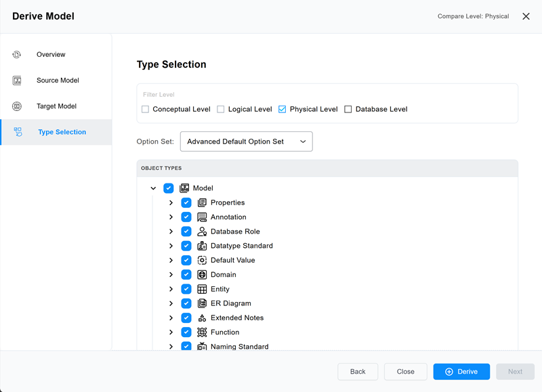The image size is (542, 392).
Task: Click the Compare Level: Physical label
Action: [473, 16]
